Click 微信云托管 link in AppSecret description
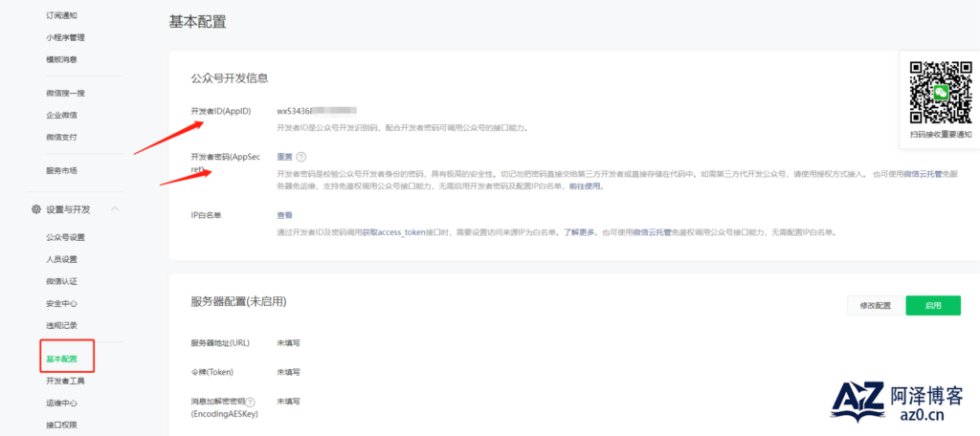This screenshot has height=436, width=980. (x=924, y=173)
